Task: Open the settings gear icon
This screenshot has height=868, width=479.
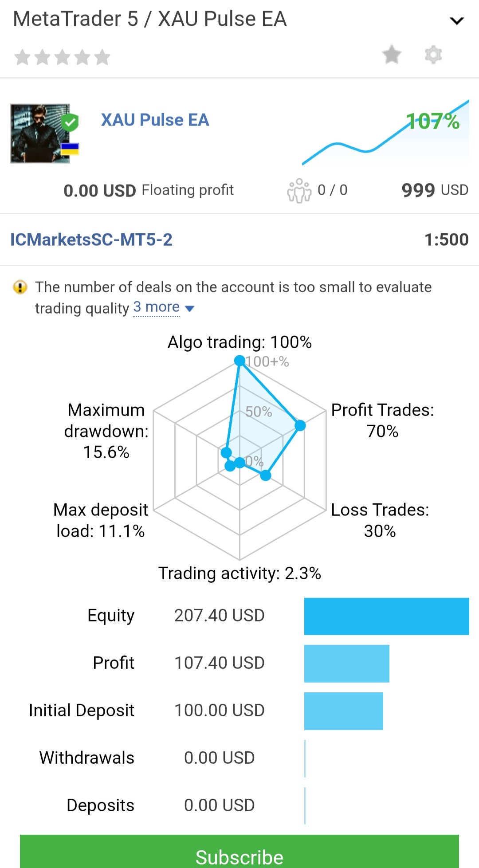Action: (x=433, y=55)
